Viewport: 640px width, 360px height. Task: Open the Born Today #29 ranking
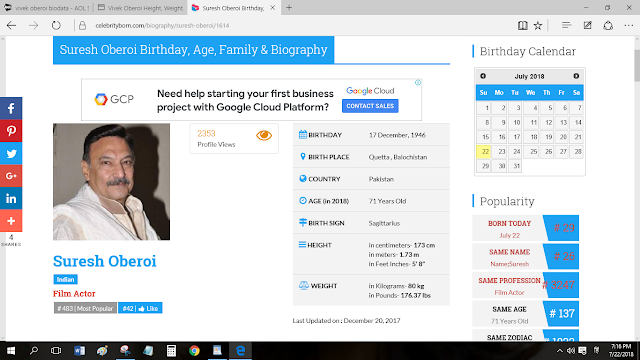pyautogui.click(x=525, y=228)
